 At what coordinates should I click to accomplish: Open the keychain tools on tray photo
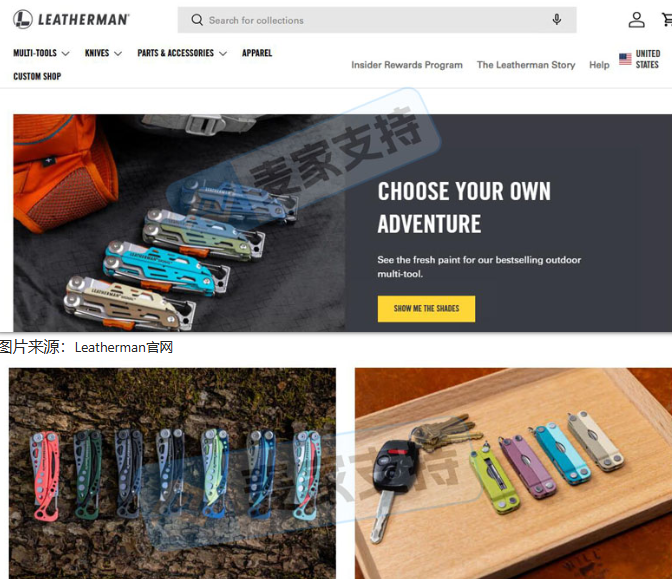pos(513,473)
